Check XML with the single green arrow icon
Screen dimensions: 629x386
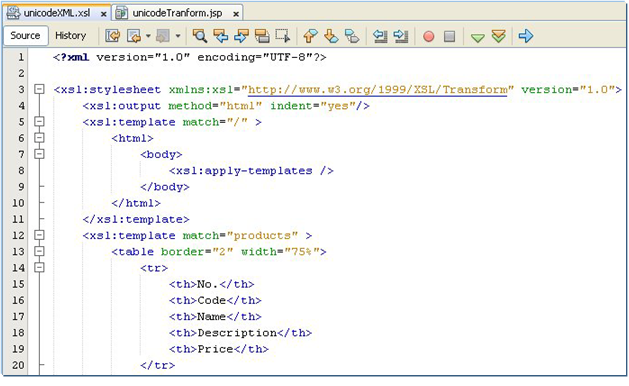477,38
